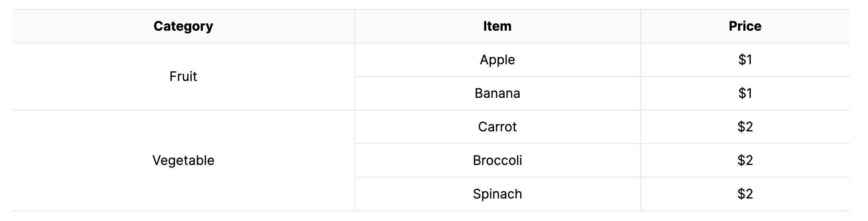868x221 pixels.
Task: Select the Spinach item cell
Action: (497, 194)
